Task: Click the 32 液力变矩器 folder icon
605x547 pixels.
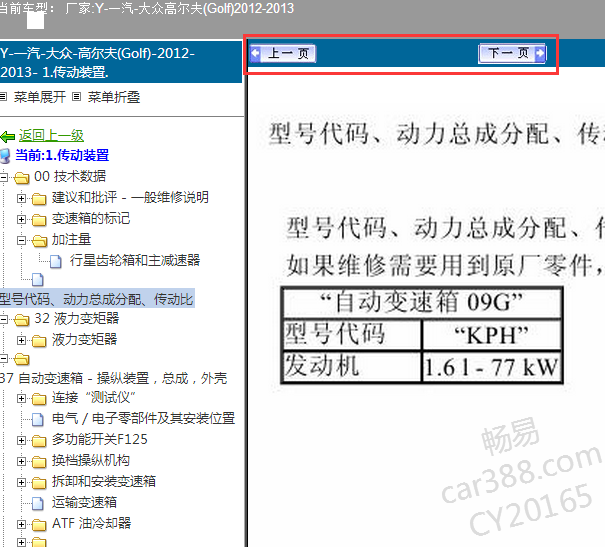Action: tap(22, 319)
